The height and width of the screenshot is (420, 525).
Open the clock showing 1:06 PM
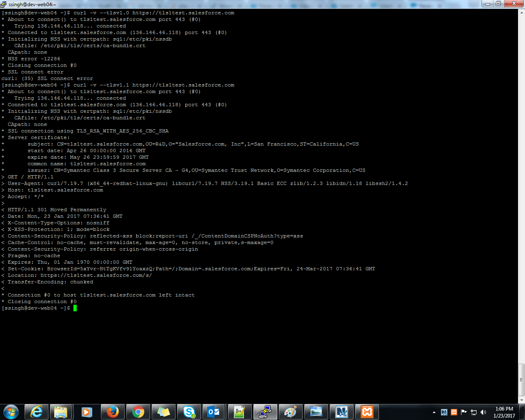(504, 412)
